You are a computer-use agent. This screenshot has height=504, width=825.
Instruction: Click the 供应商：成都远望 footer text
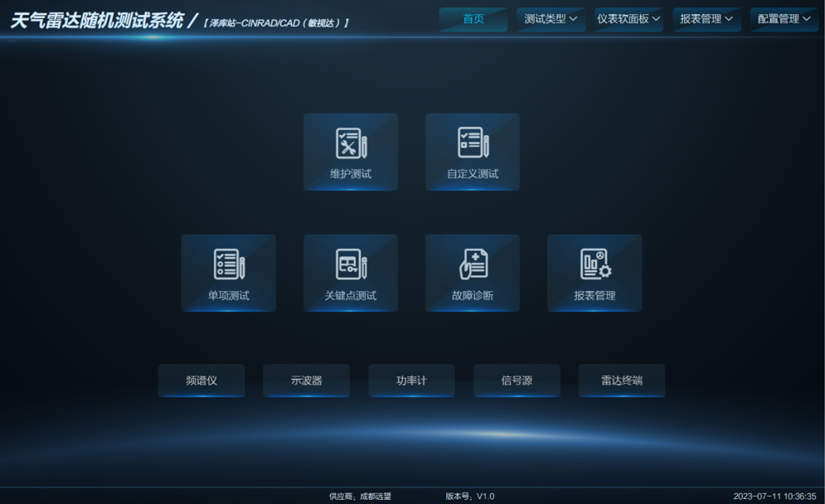tap(361, 496)
